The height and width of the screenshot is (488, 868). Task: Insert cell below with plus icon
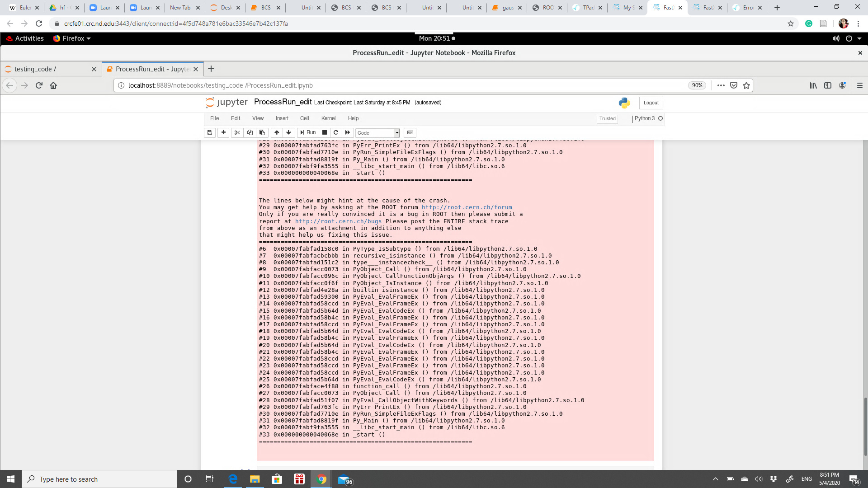pos(223,132)
